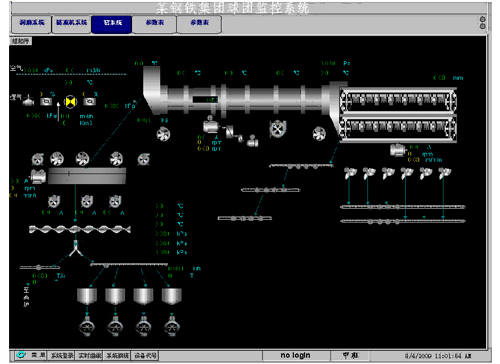The width and height of the screenshot is (500, 364).
Task: Click the 系统登录 button in the bottom bar
Action: click(x=62, y=356)
